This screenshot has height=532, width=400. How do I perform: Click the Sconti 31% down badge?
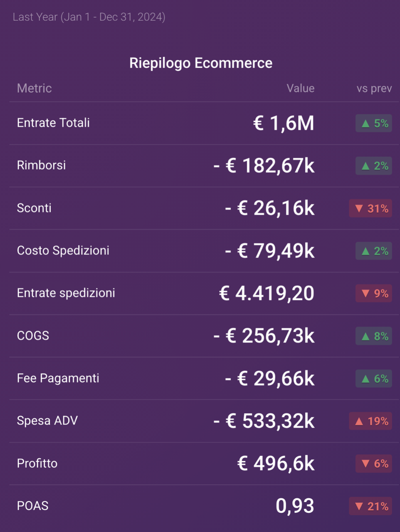pos(370,208)
